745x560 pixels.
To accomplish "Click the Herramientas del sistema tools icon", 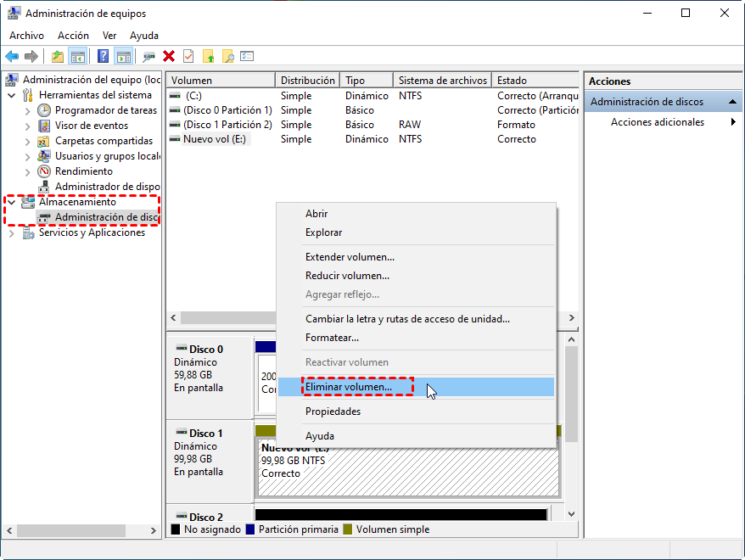I will pyautogui.click(x=28, y=96).
